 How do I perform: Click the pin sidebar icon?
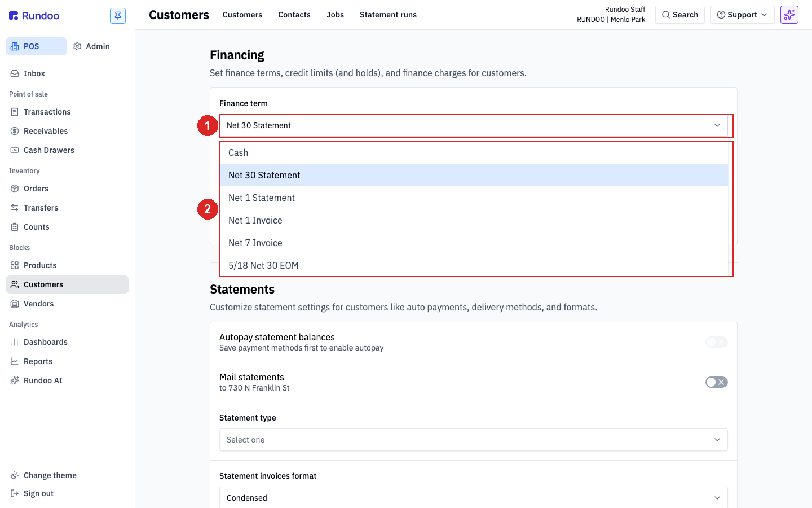(118, 16)
